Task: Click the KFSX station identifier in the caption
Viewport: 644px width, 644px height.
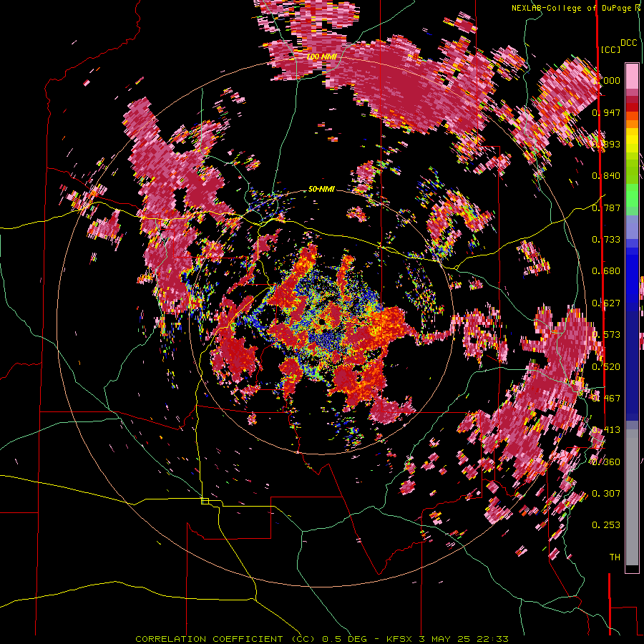Action: point(401,639)
